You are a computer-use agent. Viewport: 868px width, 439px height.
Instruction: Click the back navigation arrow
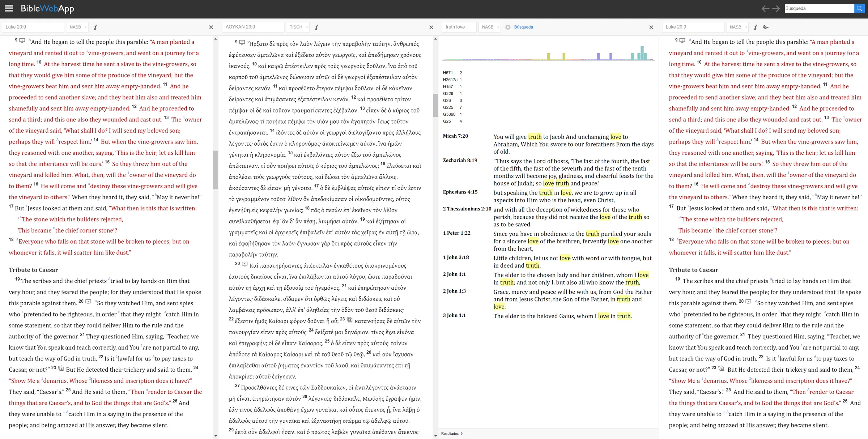click(766, 8)
